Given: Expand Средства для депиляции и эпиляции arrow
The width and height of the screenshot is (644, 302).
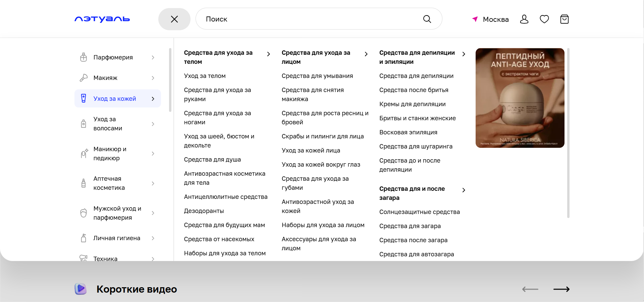Looking at the screenshot, I should pyautogui.click(x=464, y=54).
